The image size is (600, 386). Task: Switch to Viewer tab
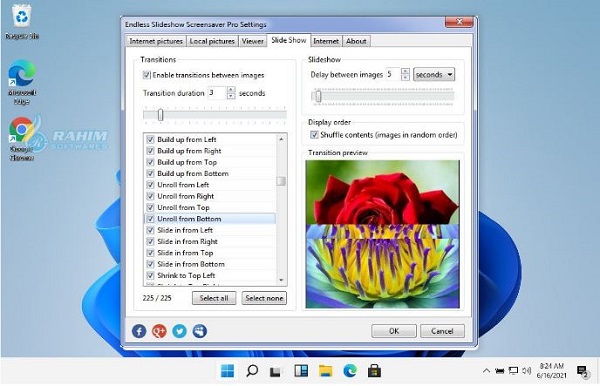tap(253, 41)
